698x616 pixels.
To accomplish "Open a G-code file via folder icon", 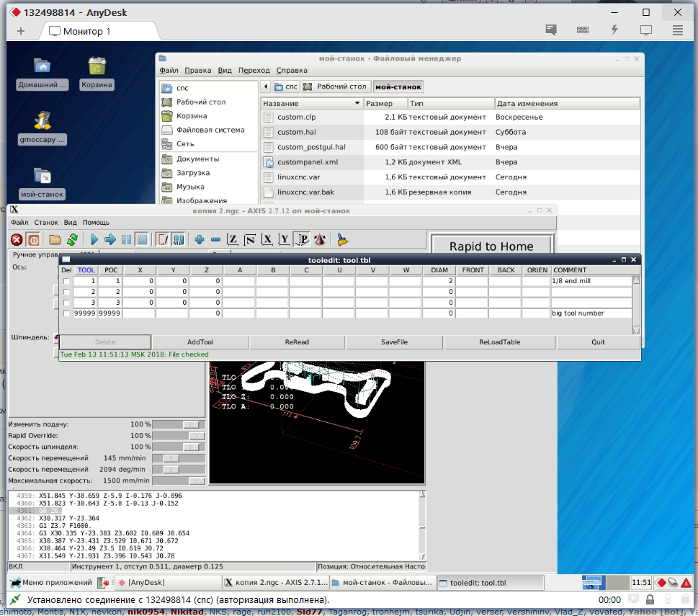I will pyautogui.click(x=55, y=240).
